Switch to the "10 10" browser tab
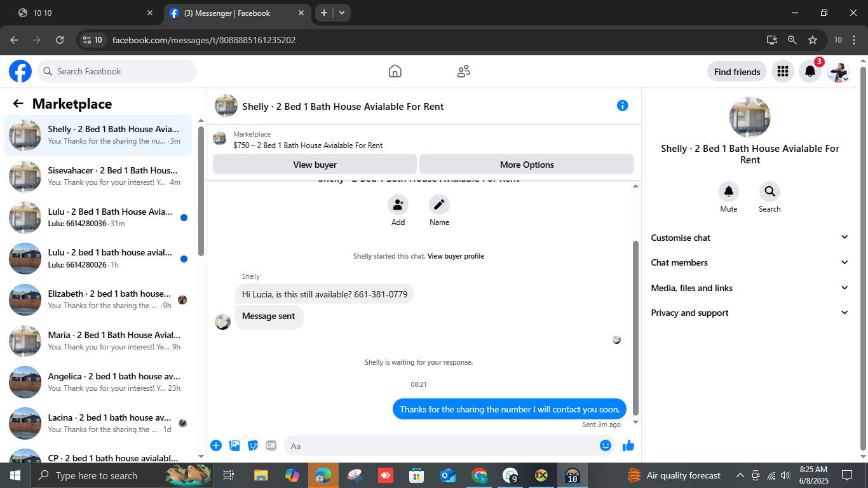 click(x=86, y=13)
